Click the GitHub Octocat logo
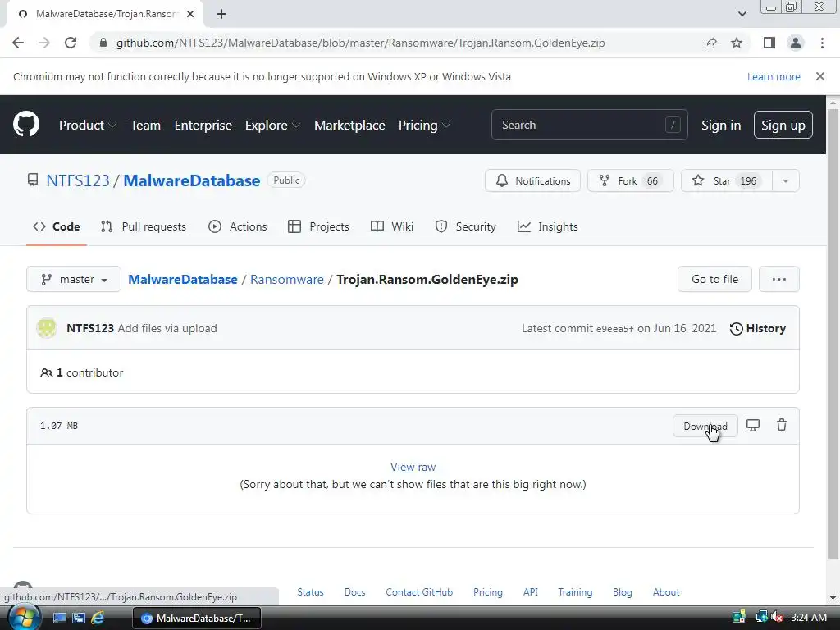Screen dimensions: 840x630 26,125
